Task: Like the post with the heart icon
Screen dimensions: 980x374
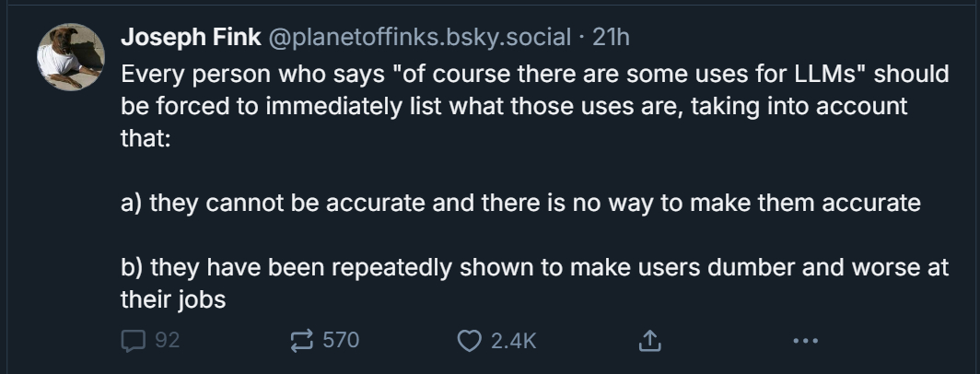Action: tap(469, 340)
